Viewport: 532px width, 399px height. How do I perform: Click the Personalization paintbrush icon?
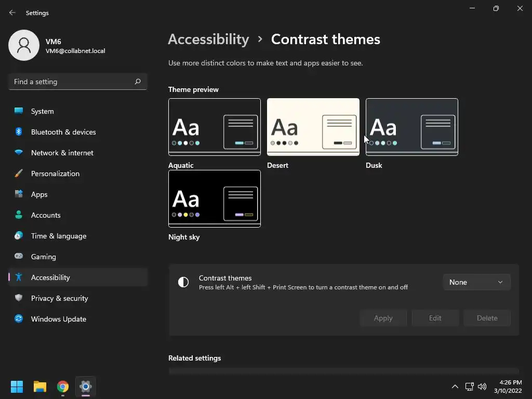[19, 174]
